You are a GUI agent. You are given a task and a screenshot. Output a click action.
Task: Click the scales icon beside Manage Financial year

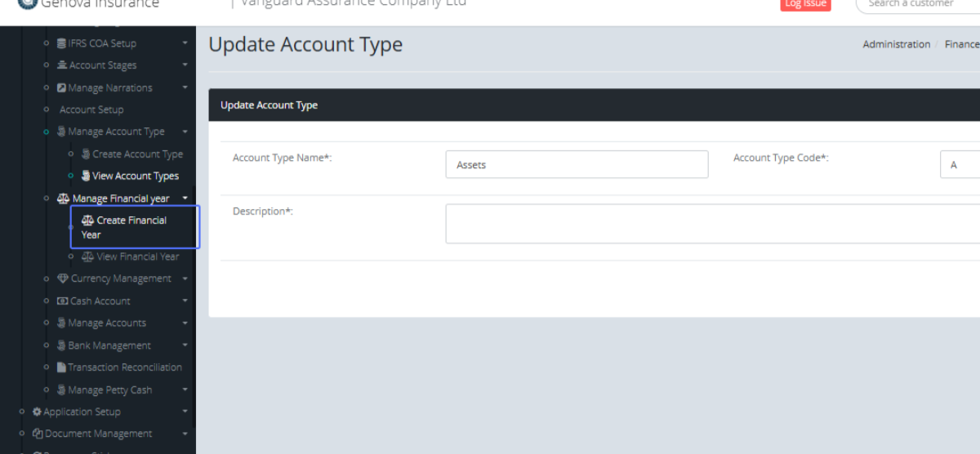(64, 198)
